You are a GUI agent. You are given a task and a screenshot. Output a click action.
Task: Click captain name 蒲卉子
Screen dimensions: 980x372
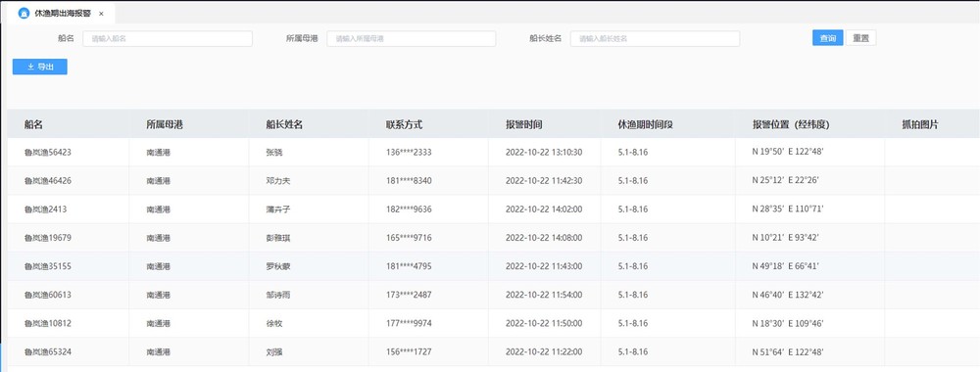[278, 209]
